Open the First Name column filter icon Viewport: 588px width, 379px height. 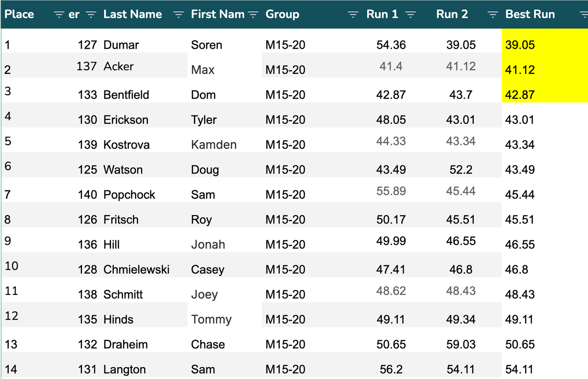253,15
